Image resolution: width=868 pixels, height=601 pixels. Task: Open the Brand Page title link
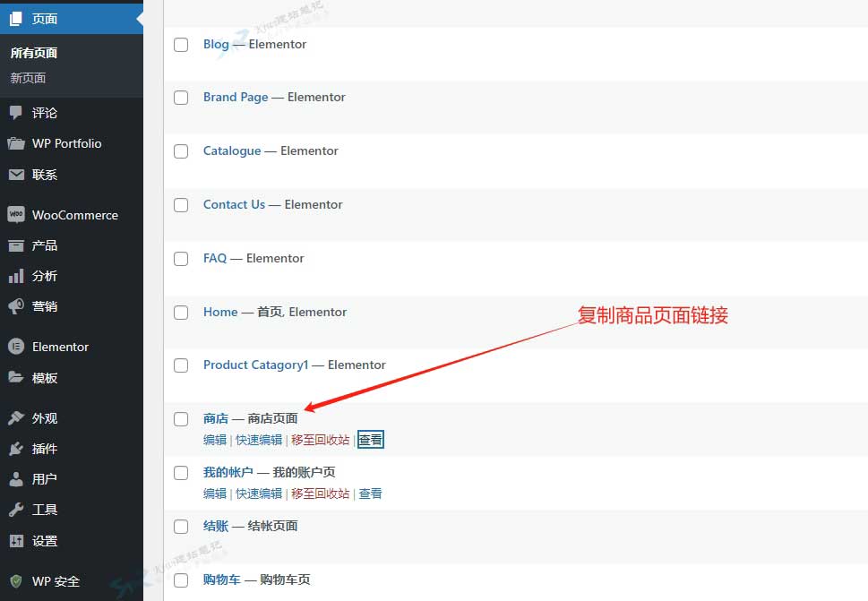[236, 98]
